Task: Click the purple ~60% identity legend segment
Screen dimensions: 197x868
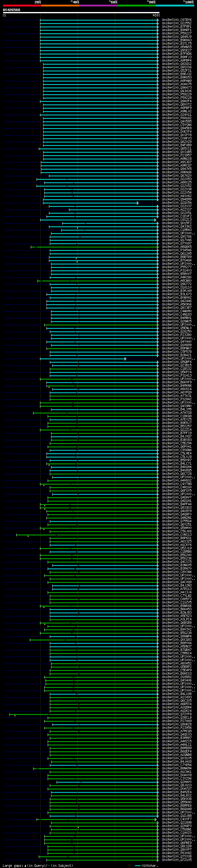Action: pos(99,6)
